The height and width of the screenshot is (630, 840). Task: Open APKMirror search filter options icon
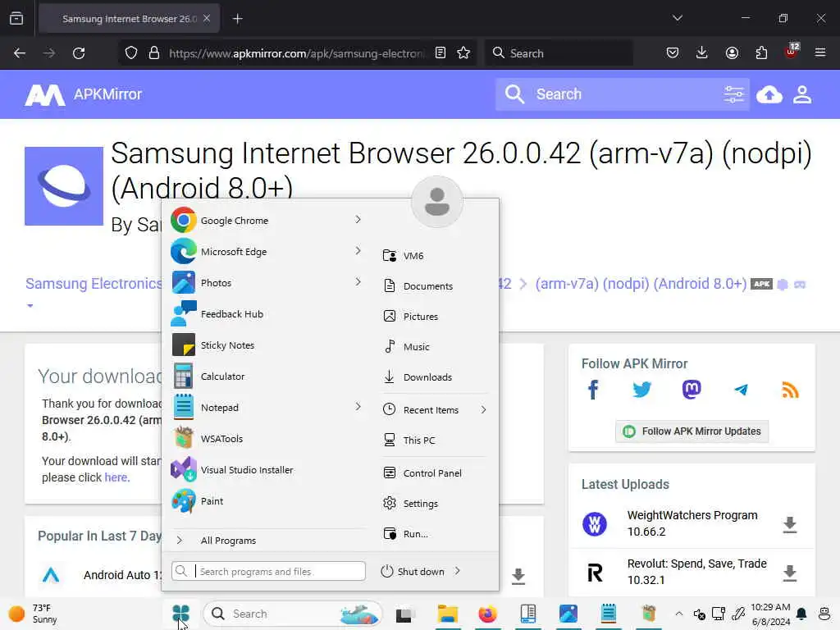coord(733,94)
